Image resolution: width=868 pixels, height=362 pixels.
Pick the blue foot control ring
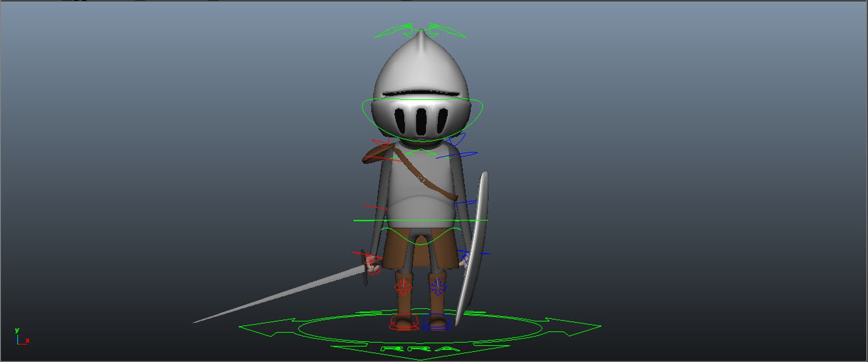[x=437, y=322]
